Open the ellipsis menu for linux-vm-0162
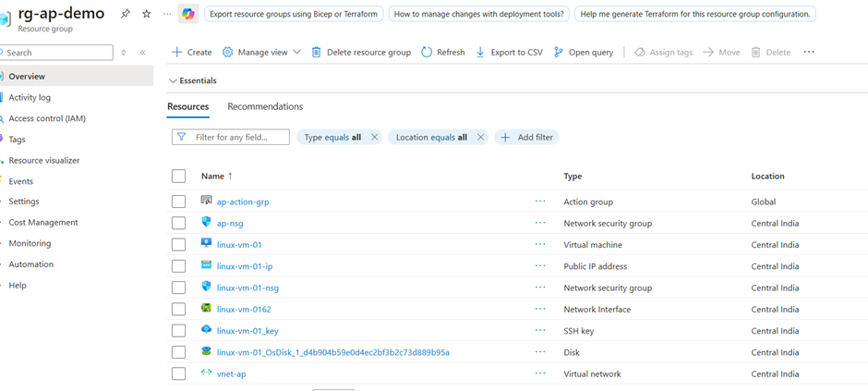This screenshot has height=391, width=868. [540, 309]
